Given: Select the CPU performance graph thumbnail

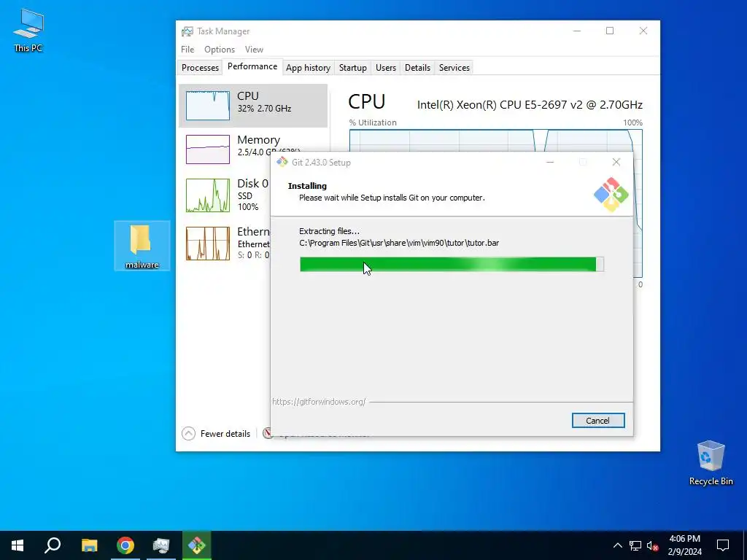Looking at the screenshot, I should click(x=208, y=105).
